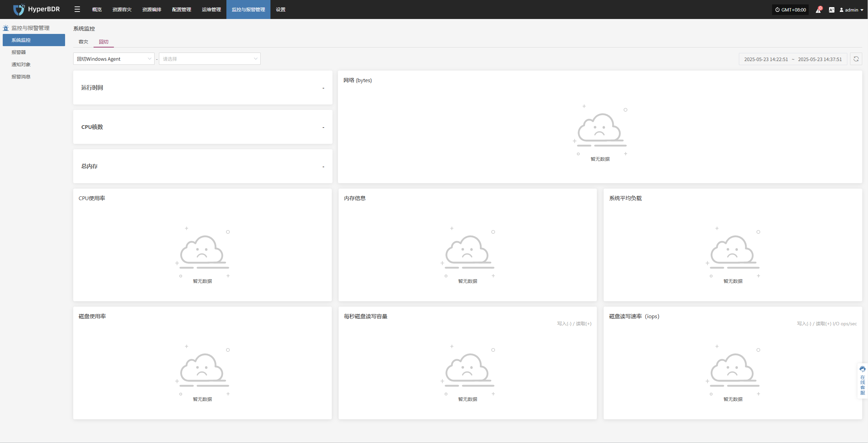Open the 资源容灾 menu
868x443 pixels.
tap(122, 9)
